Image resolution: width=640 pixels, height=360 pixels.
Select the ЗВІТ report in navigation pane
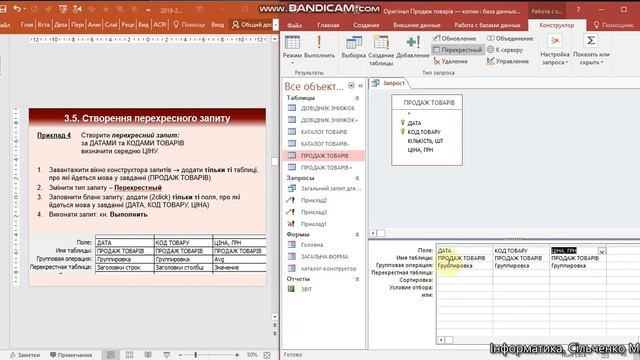[x=324, y=289]
